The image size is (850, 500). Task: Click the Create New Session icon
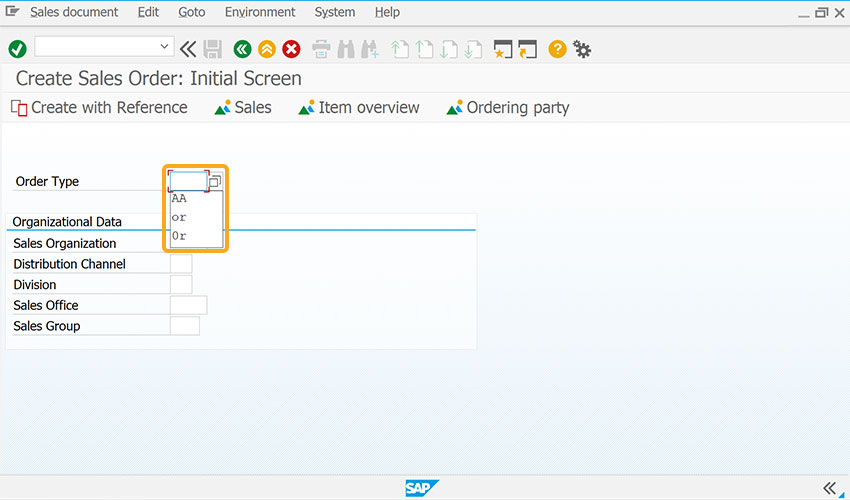click(x=503, y=49)
